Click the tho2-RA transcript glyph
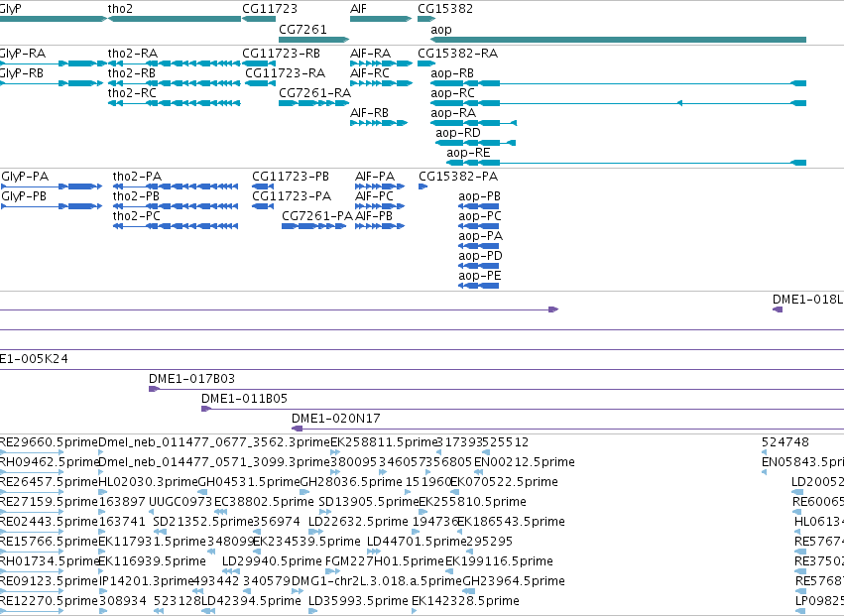This screenshot has height=616, width=844. (x=175, y=63)
